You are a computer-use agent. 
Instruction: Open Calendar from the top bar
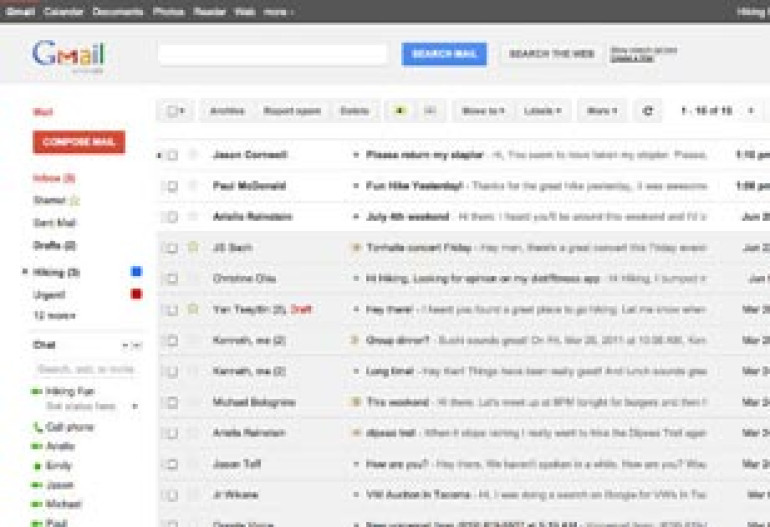coord(63,11)
